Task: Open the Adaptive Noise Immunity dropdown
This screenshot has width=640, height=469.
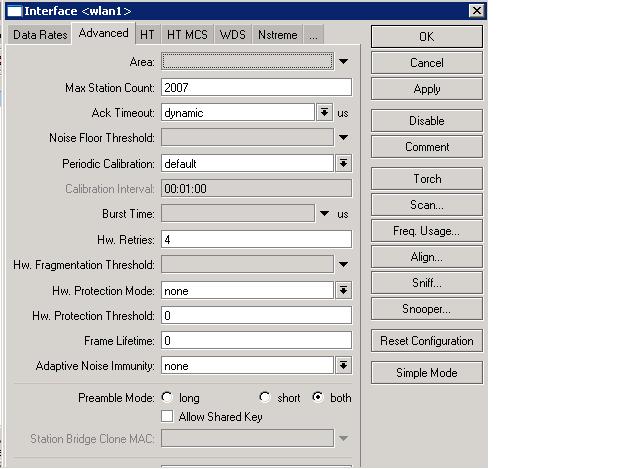Action: (x=343, y=366)
